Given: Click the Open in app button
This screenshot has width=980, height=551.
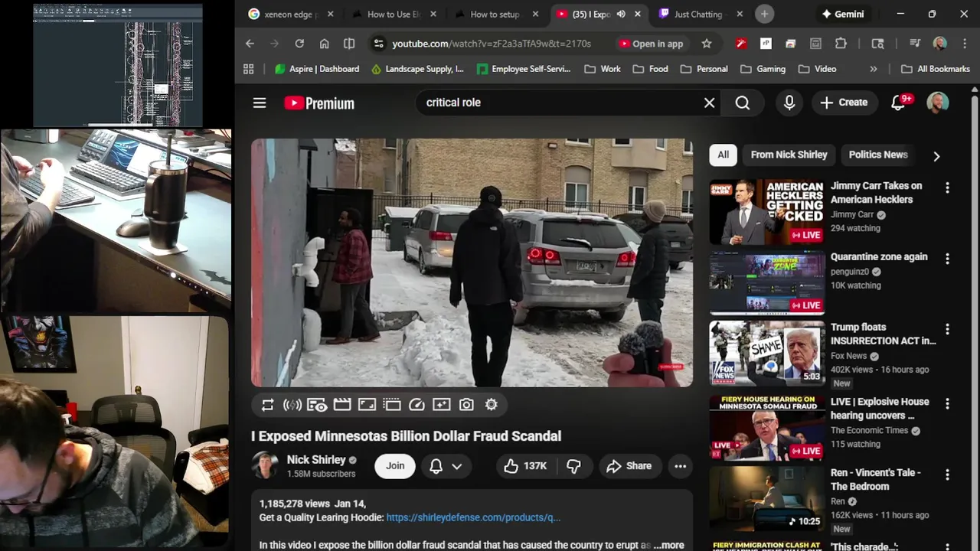Looking at the screenshot, I should (651, 44).
